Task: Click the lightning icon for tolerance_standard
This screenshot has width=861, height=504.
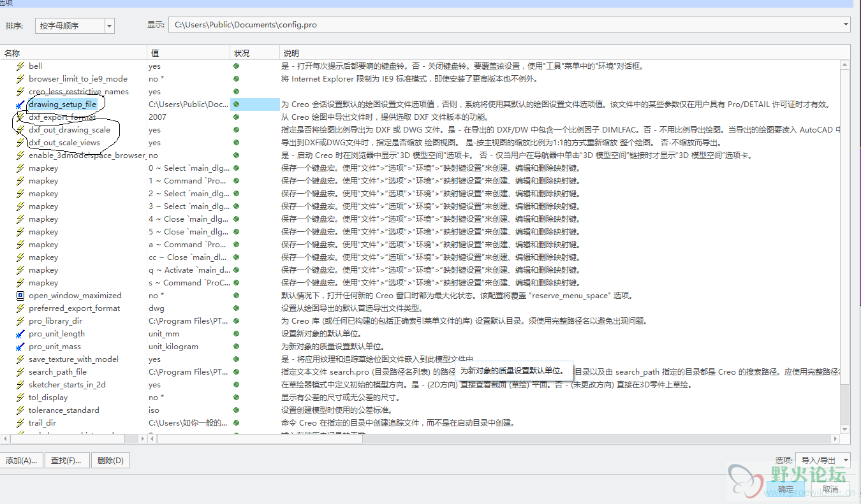Action: tap(20, 410)
